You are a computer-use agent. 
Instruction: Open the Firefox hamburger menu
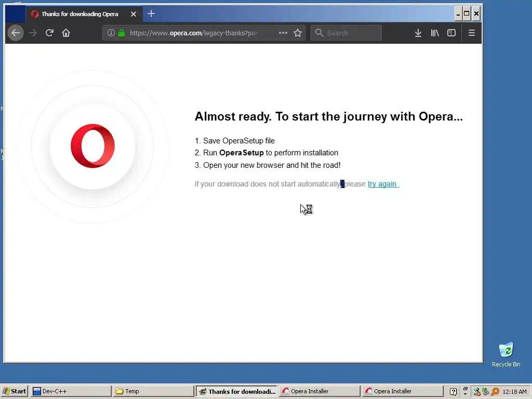point(472,33)
